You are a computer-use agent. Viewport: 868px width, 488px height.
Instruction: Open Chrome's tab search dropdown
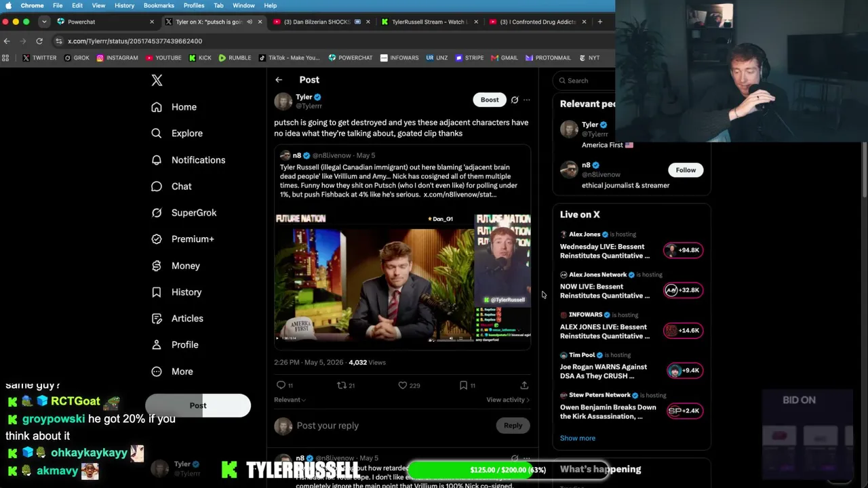click(44, 22)
